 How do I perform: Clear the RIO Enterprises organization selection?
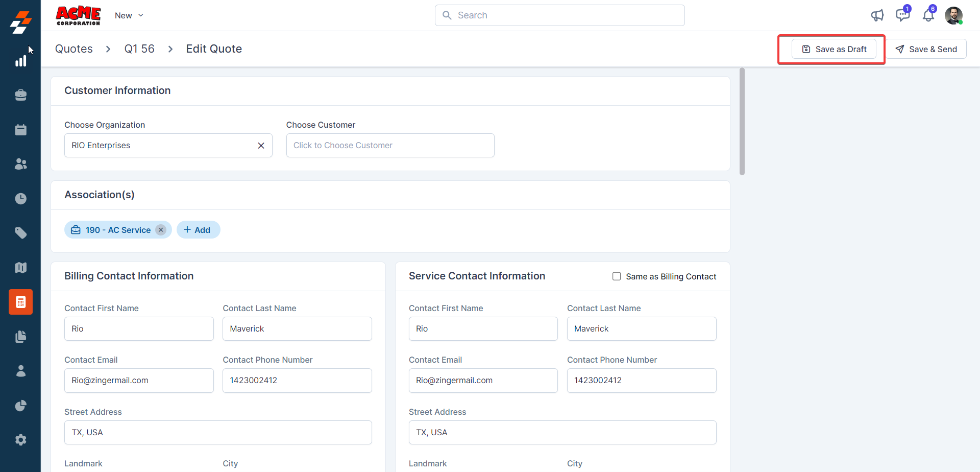(261, 146)
